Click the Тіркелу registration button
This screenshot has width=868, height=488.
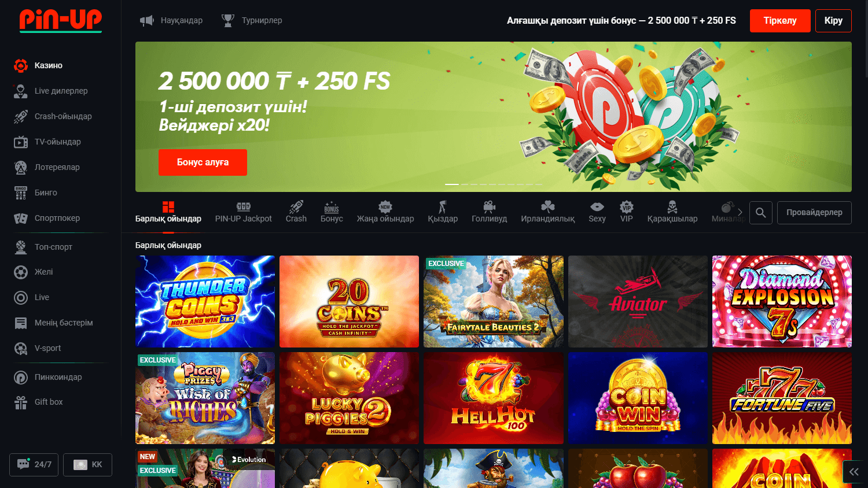(x=780, y=21)
